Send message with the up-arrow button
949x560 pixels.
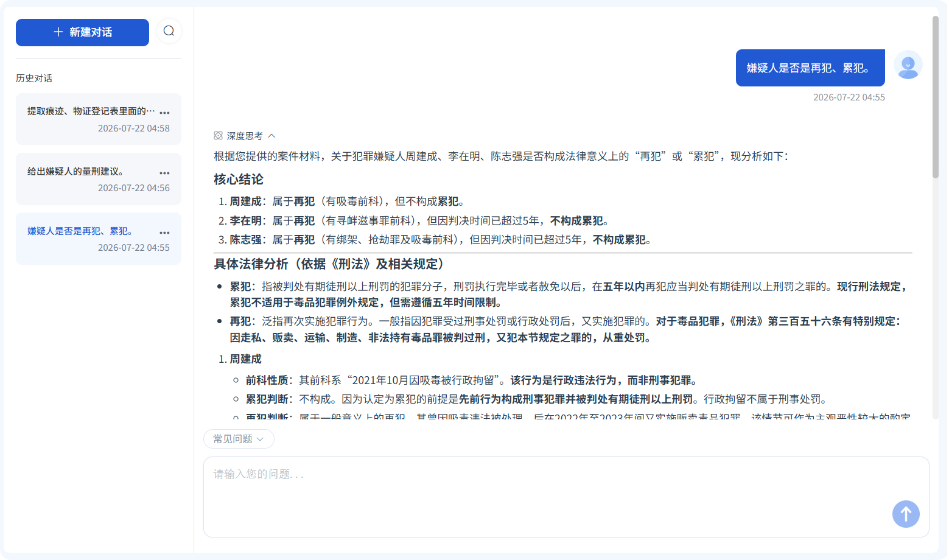pyautogui.click(x=906, y=514)
